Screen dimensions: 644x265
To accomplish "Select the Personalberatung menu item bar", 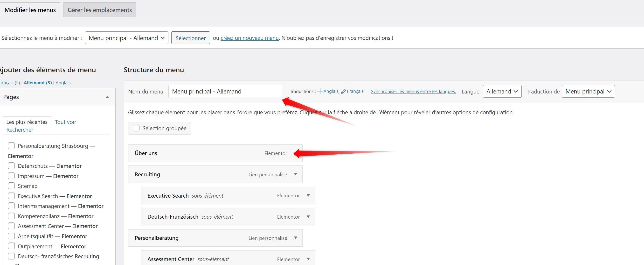I will coord(215,238).
